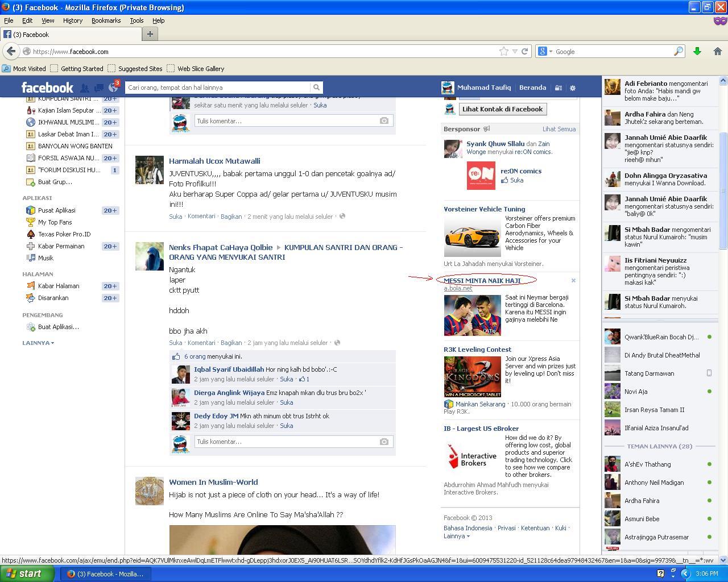Go to Beranda home link

click(x=533, y=88)
